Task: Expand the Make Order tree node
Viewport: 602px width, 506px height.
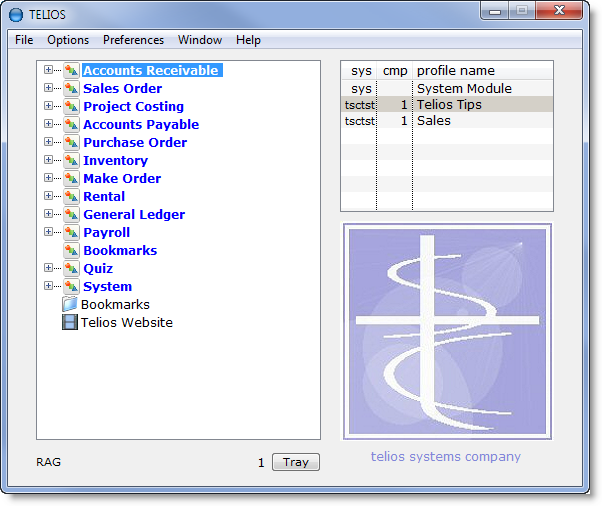Action: [48, 178]
